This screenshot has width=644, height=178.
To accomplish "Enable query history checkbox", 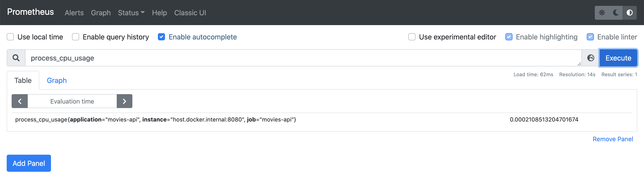I will (76, 37).
